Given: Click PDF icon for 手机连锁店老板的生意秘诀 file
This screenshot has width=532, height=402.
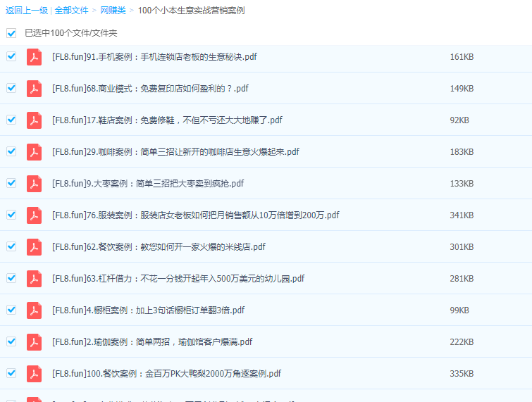Looking at the screenshot, I should (34, 57).
